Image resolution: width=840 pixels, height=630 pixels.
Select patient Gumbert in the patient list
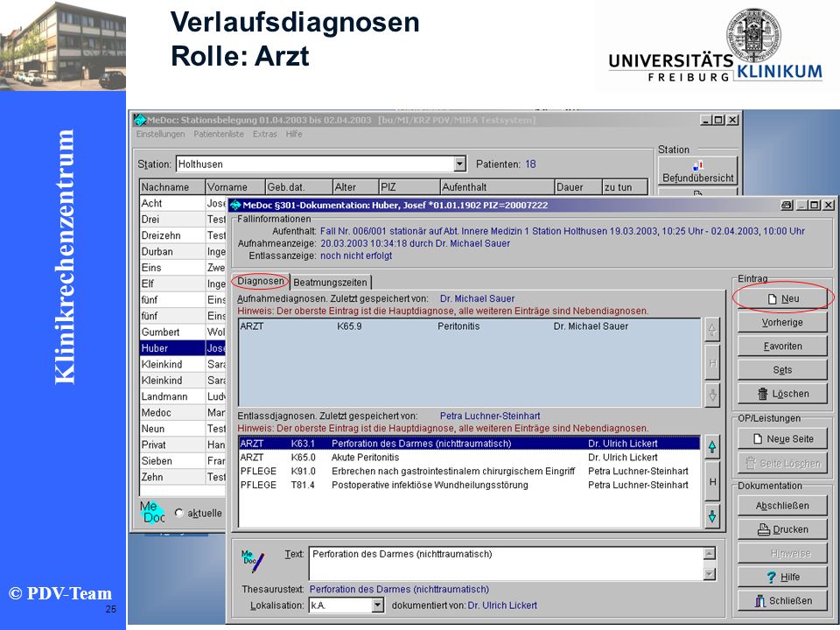[x=183, y=332]
